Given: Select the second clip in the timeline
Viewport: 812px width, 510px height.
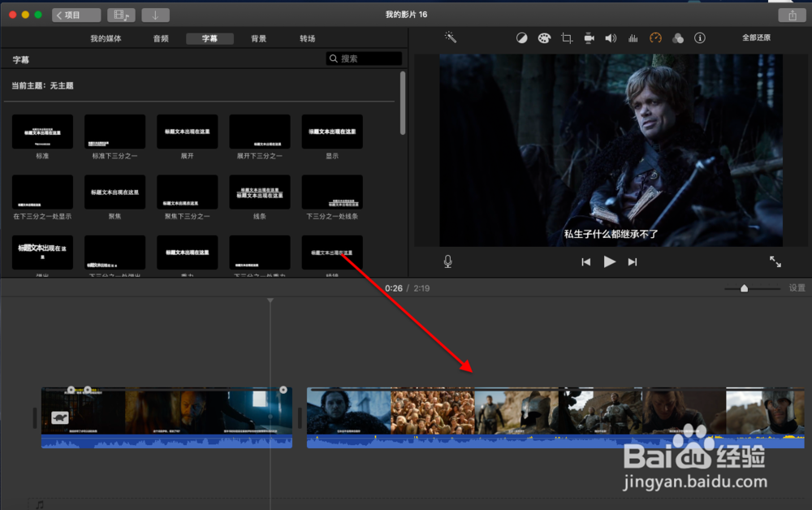Looking at the screenshot, I should pos(555,417).
